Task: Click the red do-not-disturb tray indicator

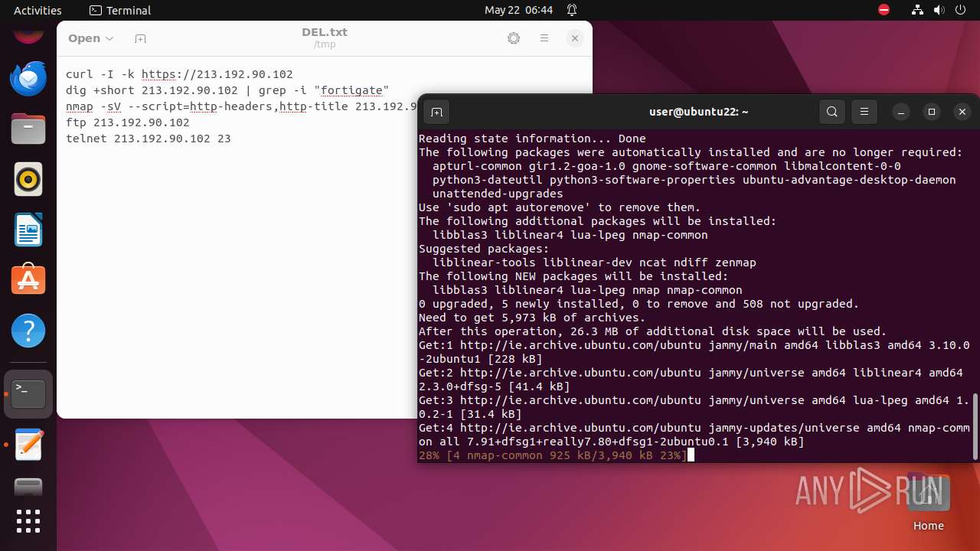Action: (x=884, y=10)
